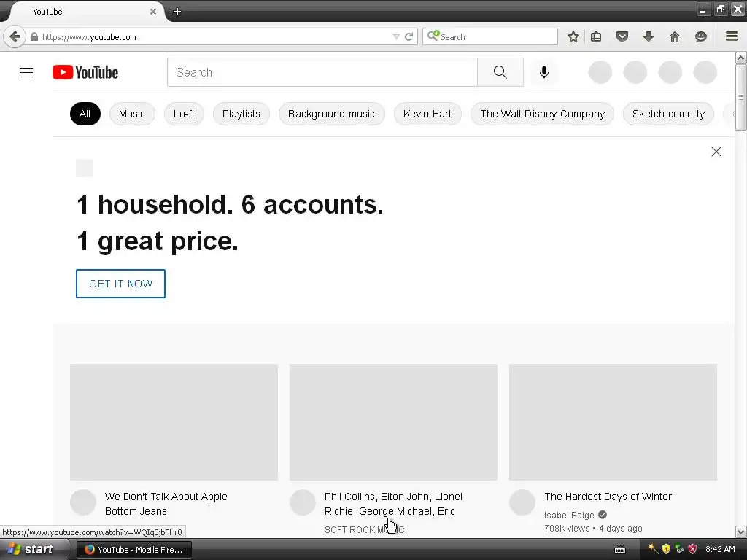Select YouTube - Mozilla Firefox taskbar button
Viewport: 747px width, 560px height.
[134, 550]
